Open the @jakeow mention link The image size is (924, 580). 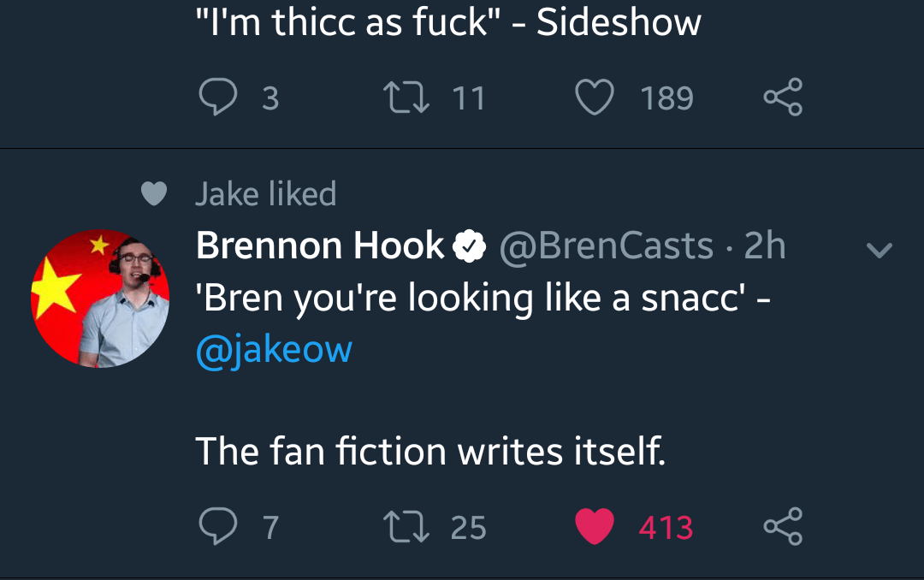(274, 350)
